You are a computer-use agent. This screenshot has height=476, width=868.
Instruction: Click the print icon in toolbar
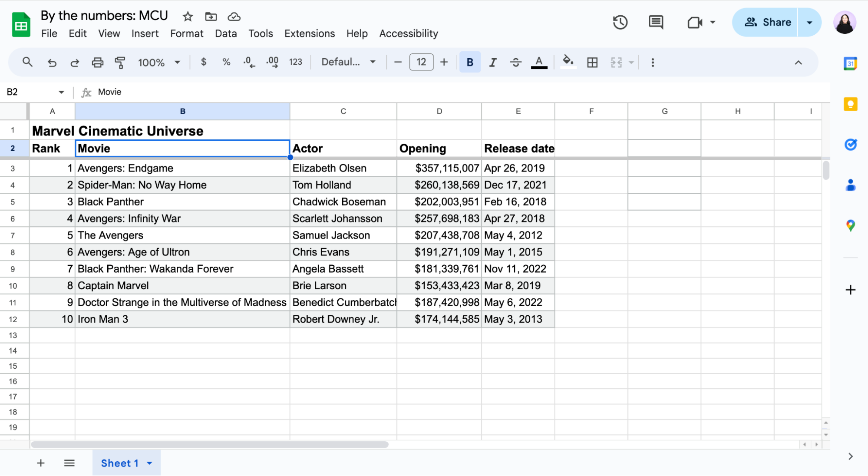[97, 62]
